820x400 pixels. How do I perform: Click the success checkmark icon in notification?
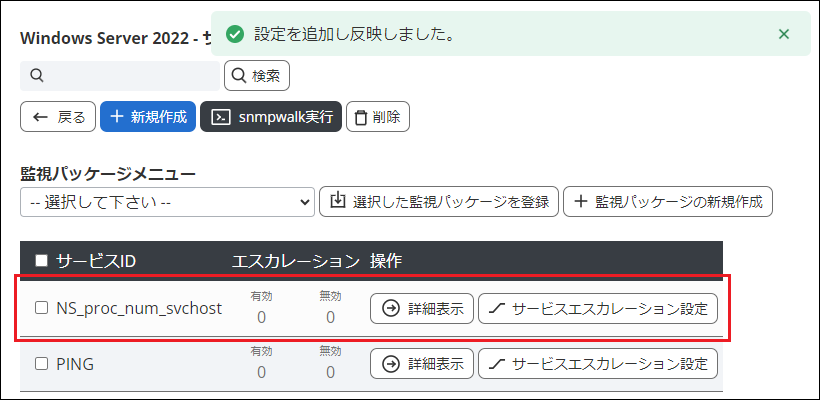tap(235, 34)
